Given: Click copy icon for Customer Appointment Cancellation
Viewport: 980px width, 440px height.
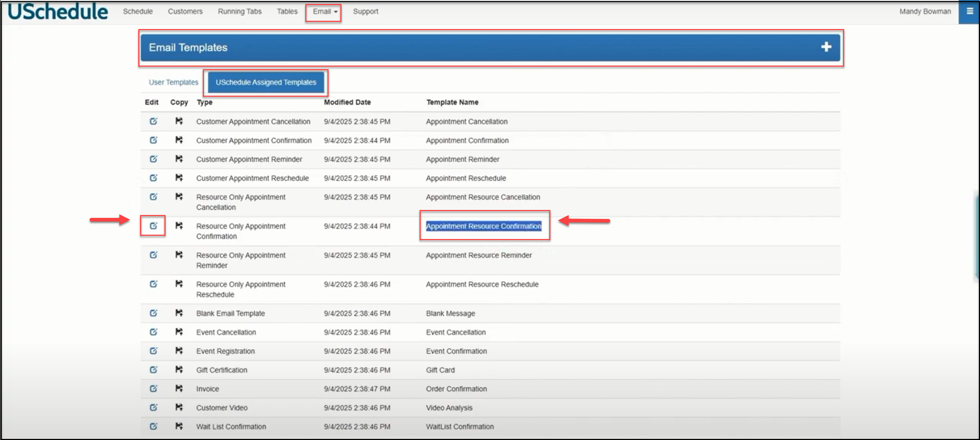Looking at the screenshot, I should click(x=179, y=121).
